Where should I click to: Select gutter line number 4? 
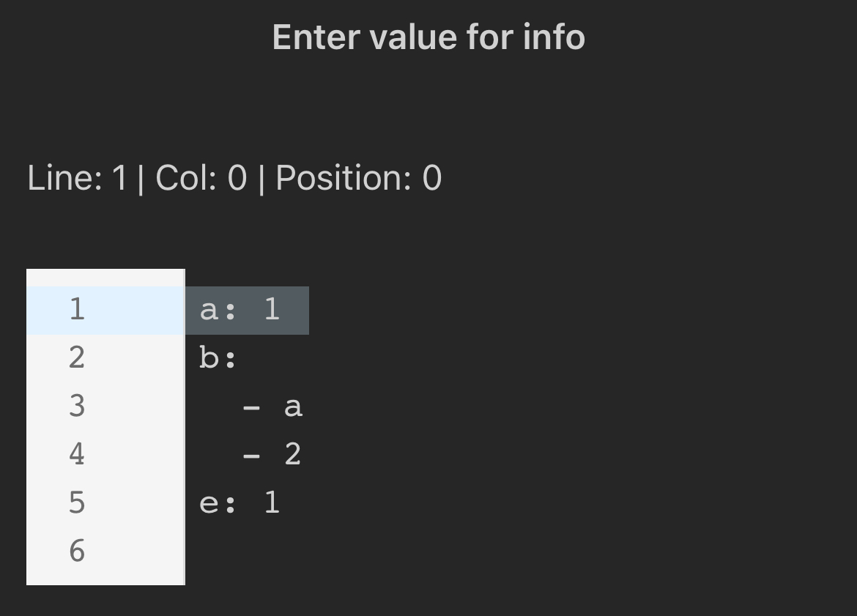pyautogui.click(x=77, y=455)
